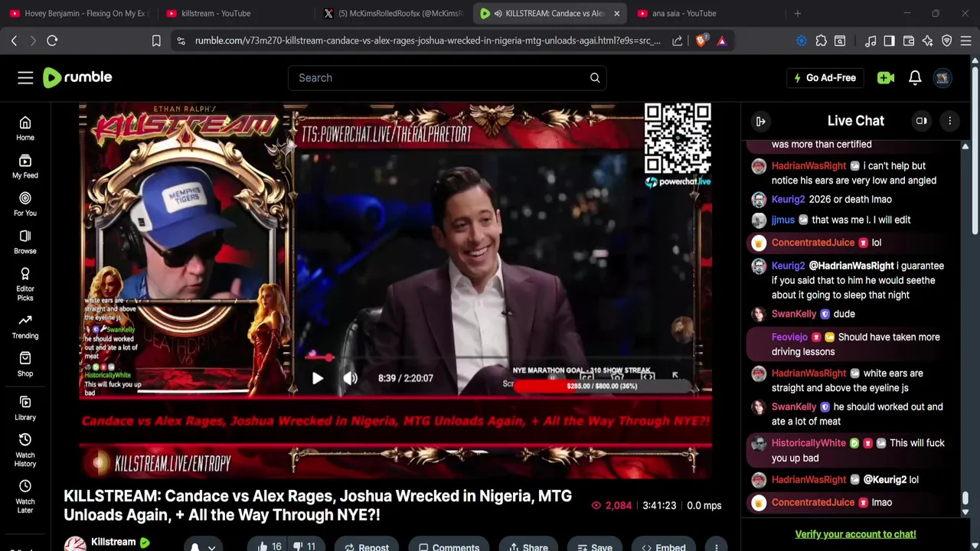
Task: Switch to the McKimsRolledRoofs X tab
Action: (x=393, y=13)
